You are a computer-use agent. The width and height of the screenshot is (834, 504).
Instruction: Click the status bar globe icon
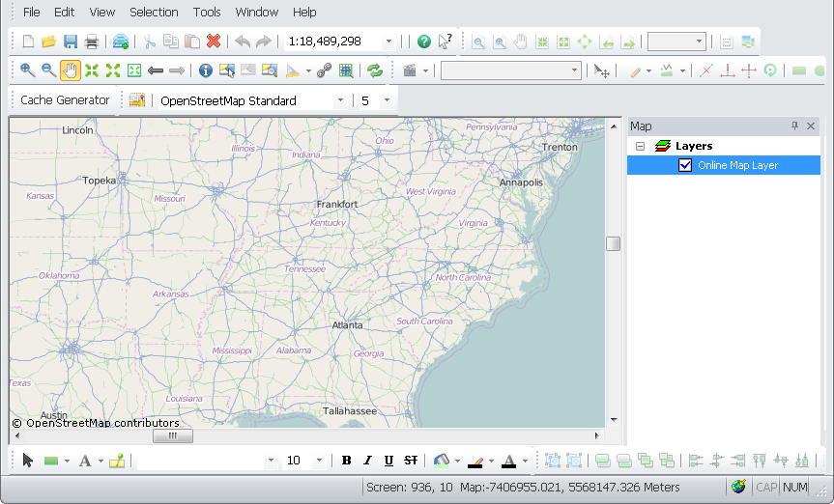[738, 487]
